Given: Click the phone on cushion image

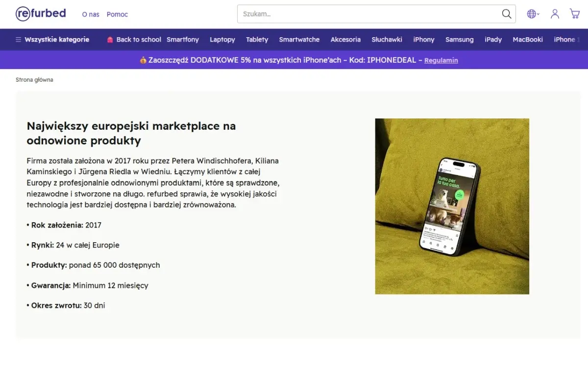Looking at the screenshot, I should [x=452, y=206].
